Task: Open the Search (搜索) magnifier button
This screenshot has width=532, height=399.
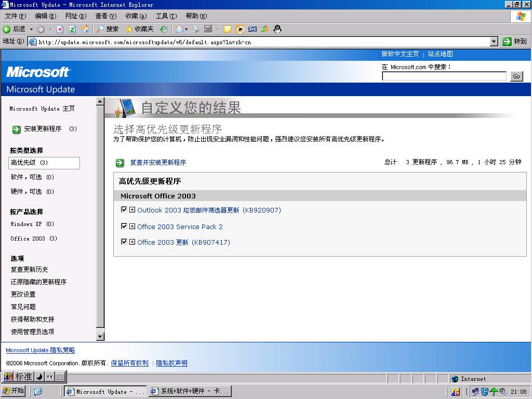Action: click(107, 29)
